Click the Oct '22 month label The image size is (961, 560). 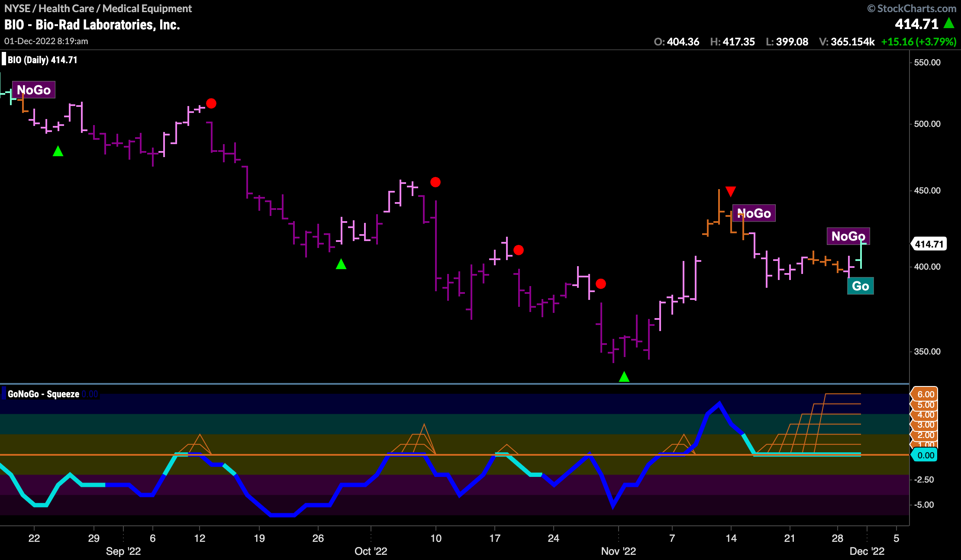point(371,551)
